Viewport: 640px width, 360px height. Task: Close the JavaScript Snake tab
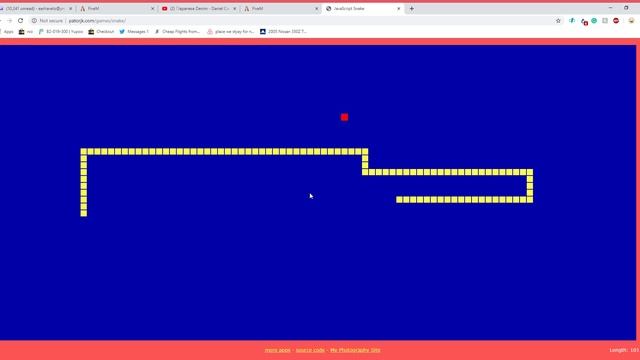pos(399,9)
